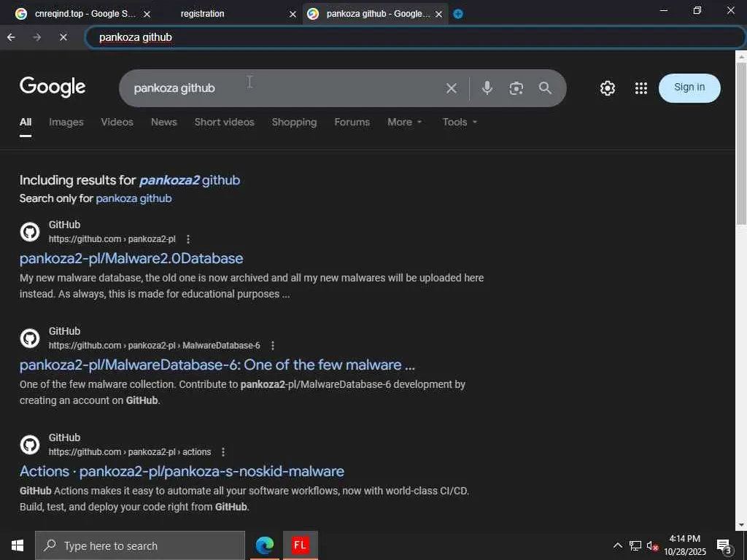The width and height of the screenshot is (747, 560).
Task: Search by image with camera icon
Action: point(516,88)
